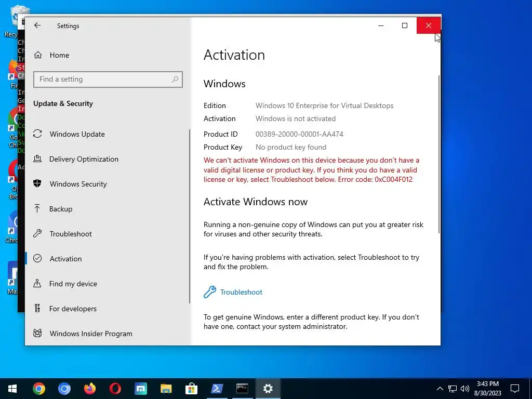Switch to PowerShell in the taskbar
The height and width of the screenshot is (399, 532).
[x=217, y=389]
